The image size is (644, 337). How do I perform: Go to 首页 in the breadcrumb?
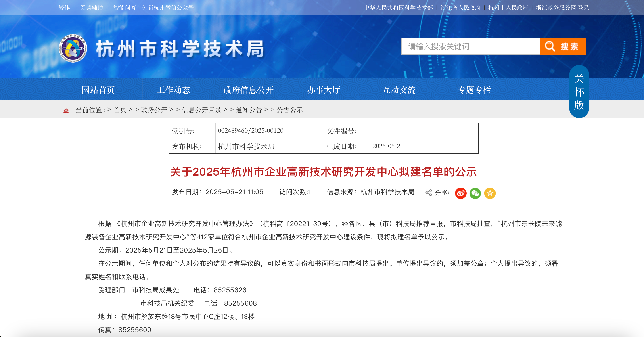[120, 110]
